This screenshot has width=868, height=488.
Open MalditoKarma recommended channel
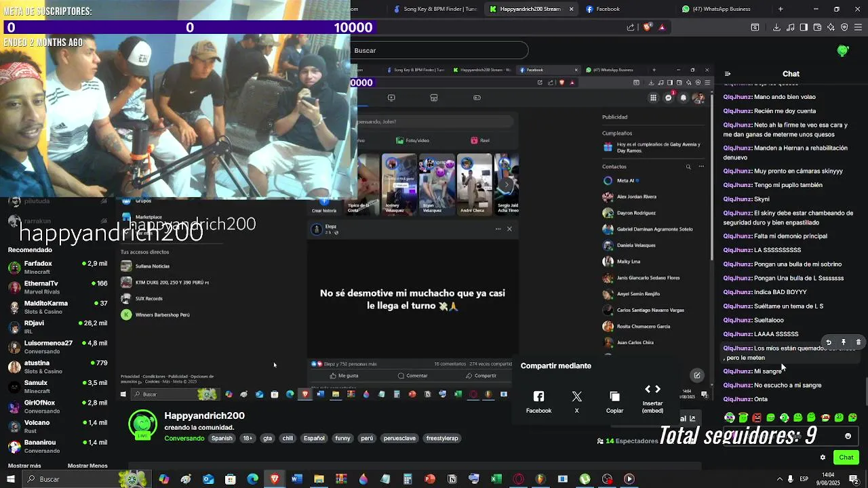click(x=58, y=307)
